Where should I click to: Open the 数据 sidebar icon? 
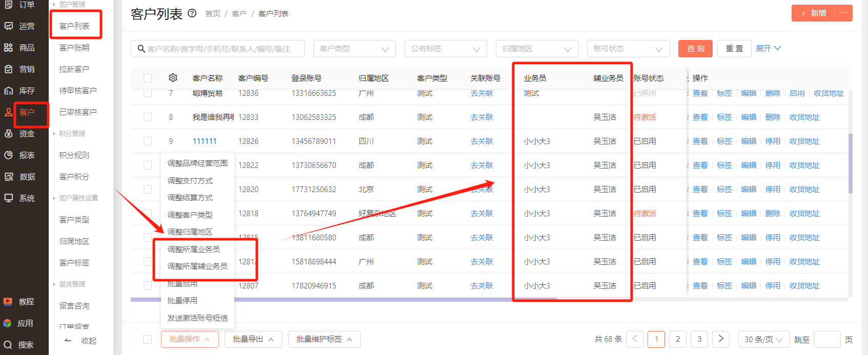[9, 177]
